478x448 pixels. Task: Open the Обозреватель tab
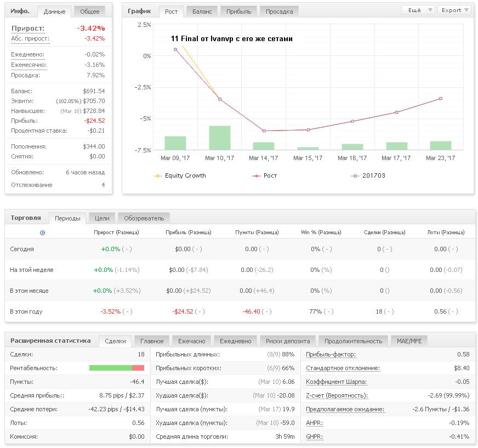click(x=144, y=218)
